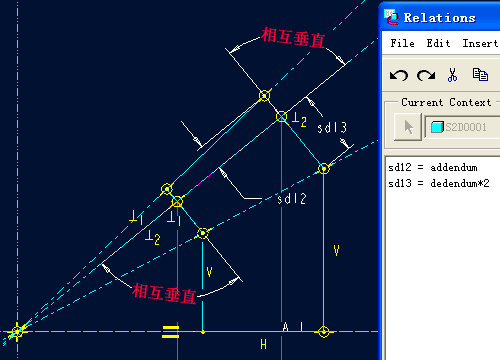The image size is (500, 360).
Task: Click the Undo arrow in Relations toolbar
Action: tap(399, 75)
